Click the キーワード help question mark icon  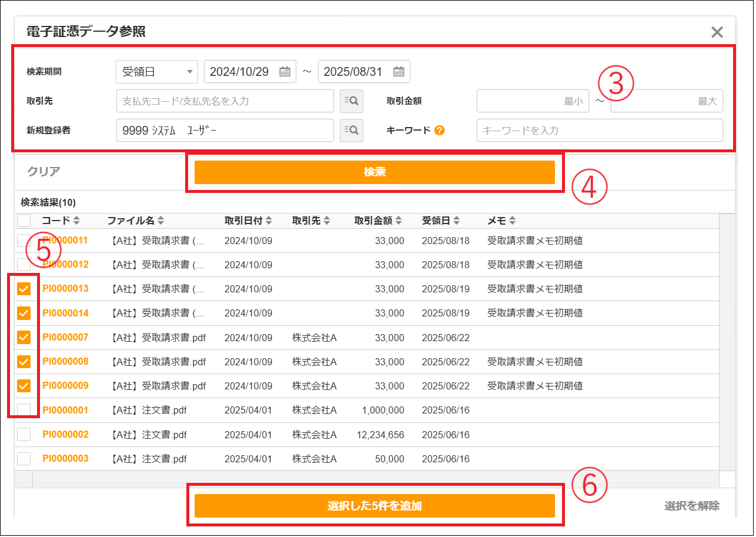tap(439, 131)
